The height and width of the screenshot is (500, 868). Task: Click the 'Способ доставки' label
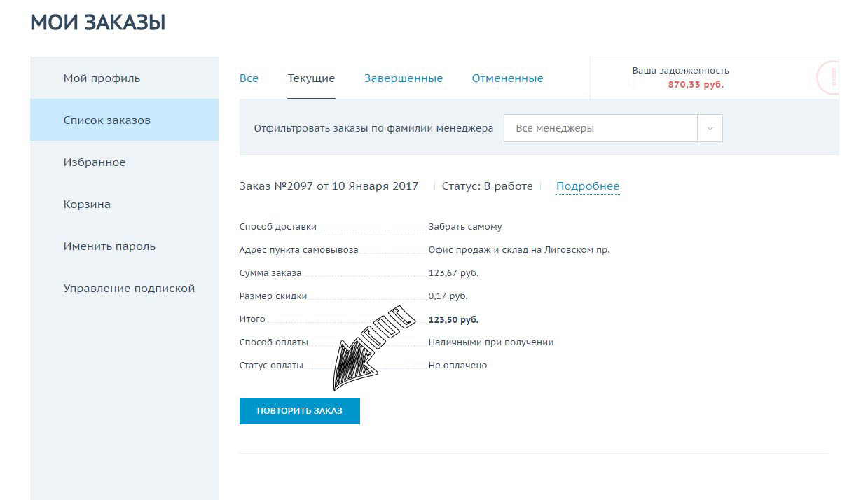(278, 227)
